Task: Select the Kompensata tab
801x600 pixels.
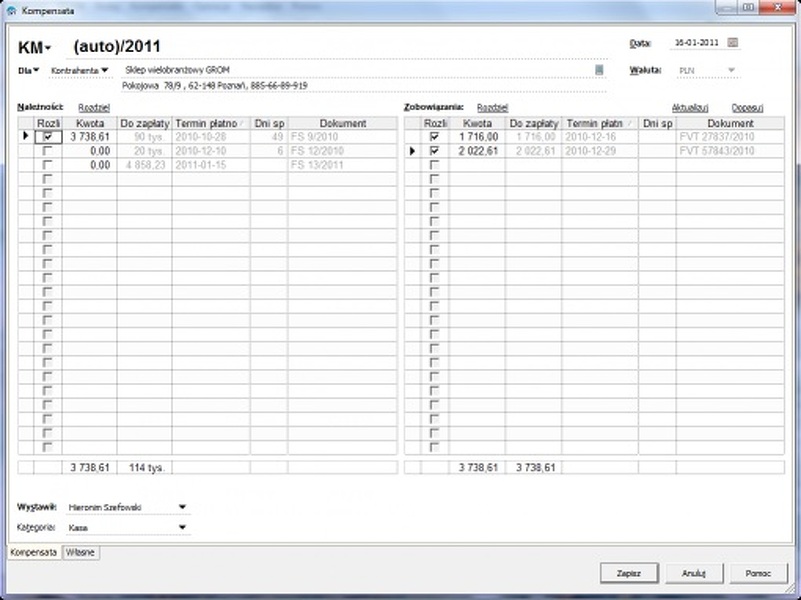Action: click(x=33, y=551)
